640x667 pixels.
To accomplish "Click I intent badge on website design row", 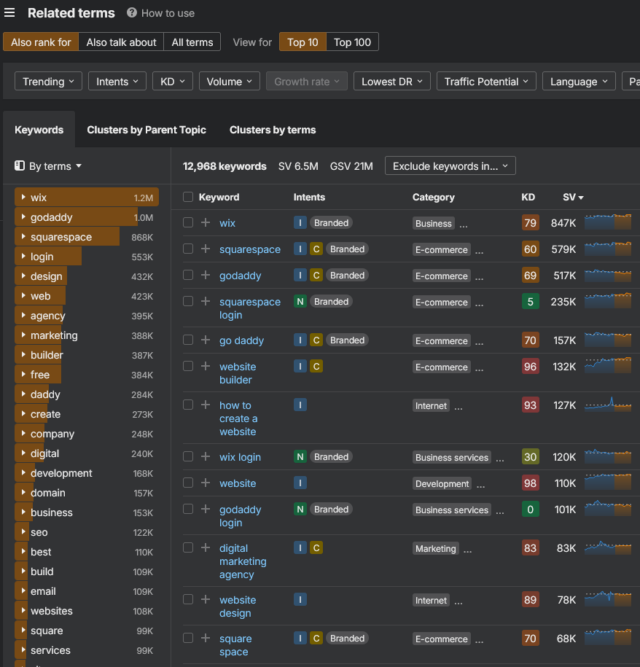I will pos(300,600).
